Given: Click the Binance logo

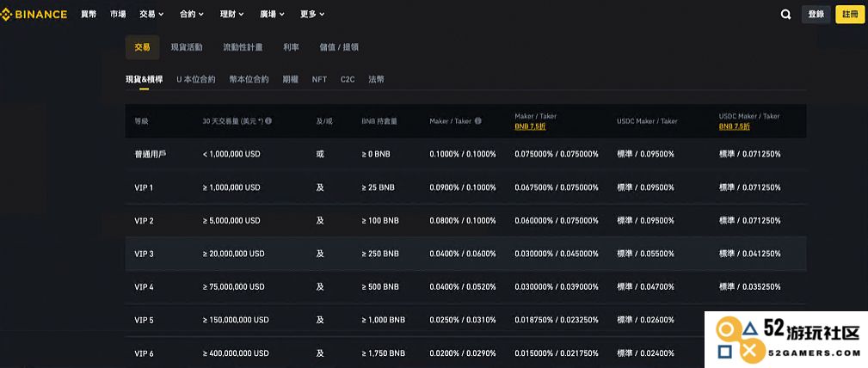Looking at the screenshot, I should (34, 15).
